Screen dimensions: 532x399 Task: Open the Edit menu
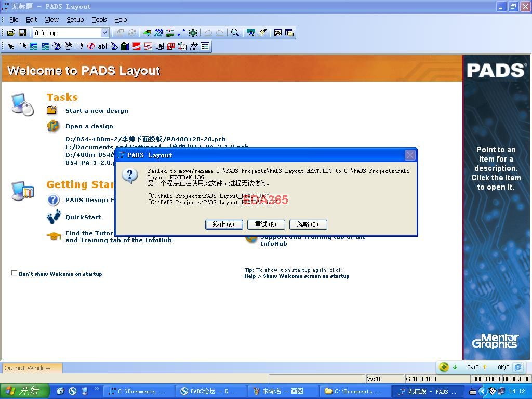pos(32,20)
